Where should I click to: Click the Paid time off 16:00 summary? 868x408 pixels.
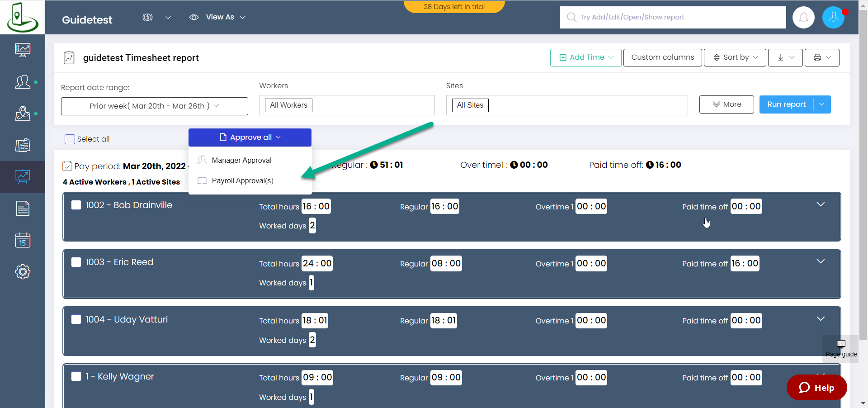tap(635, 165)
